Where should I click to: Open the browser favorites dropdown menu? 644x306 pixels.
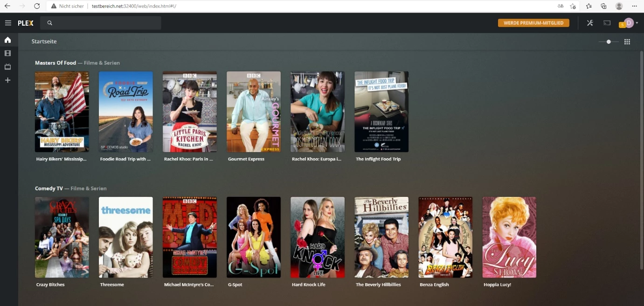[589, 6]
